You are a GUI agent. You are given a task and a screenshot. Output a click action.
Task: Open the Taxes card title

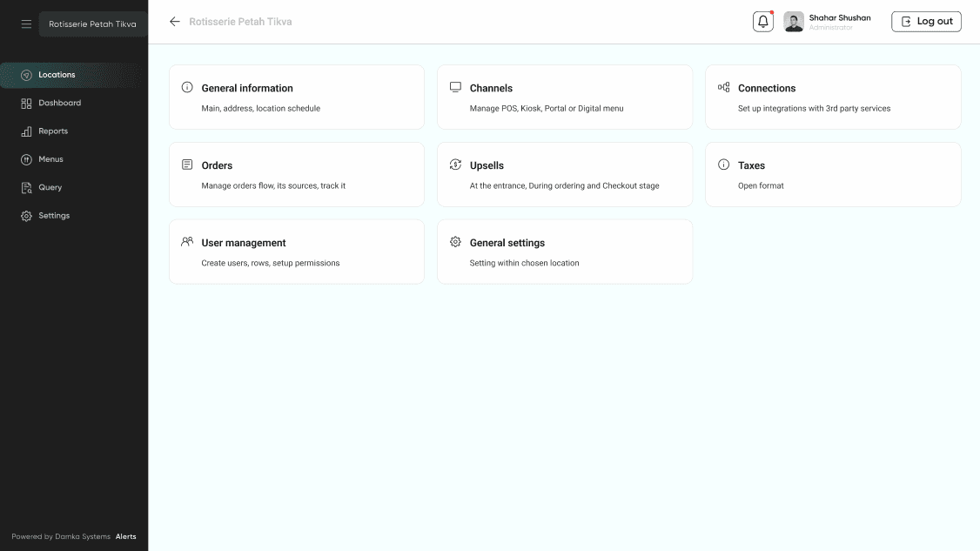[751, 165]
